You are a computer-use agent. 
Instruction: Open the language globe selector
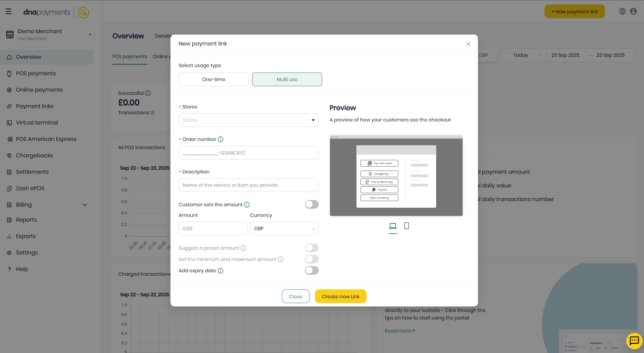[622, 11]
